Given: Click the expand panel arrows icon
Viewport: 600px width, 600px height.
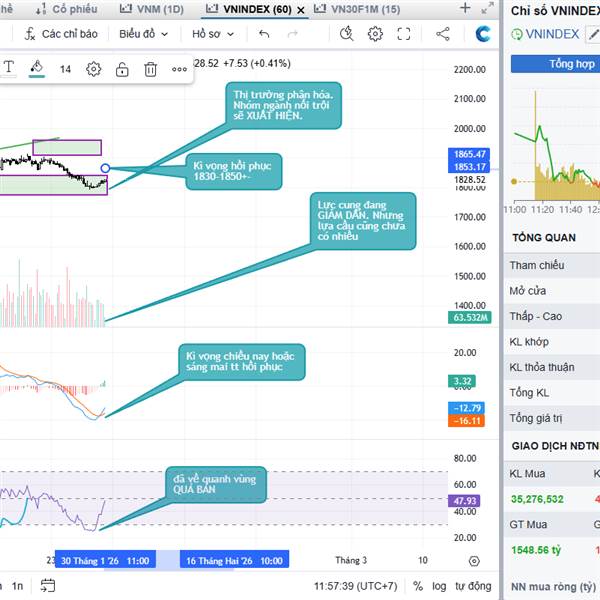Looking at the screenshot, I should coord(487,8).
